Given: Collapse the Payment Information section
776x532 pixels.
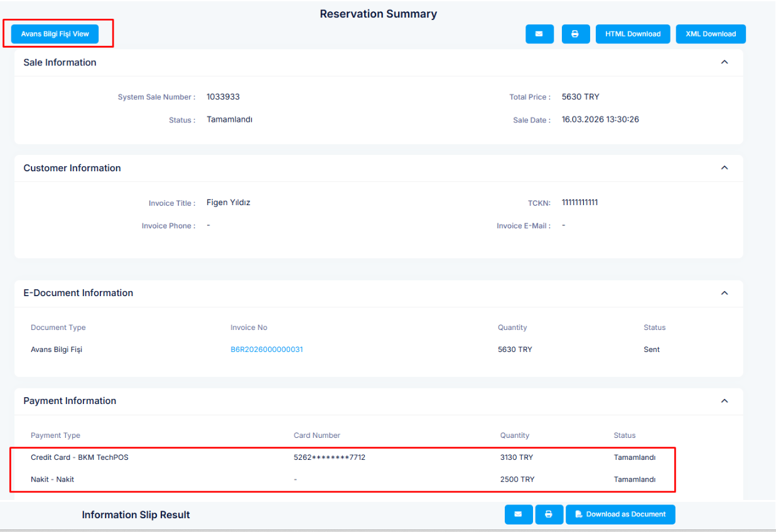Looking at the screenshot, I should [x=725, y=401].
